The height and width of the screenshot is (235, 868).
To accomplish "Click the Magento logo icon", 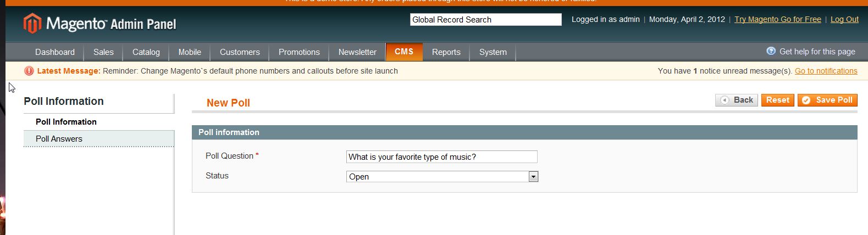I will pos(32,24).
